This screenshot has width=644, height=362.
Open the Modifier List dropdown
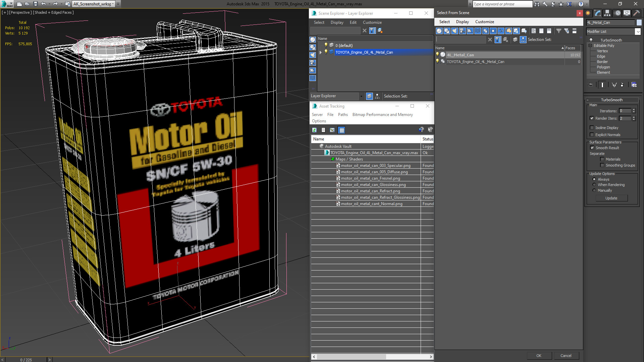pos(638,32)
